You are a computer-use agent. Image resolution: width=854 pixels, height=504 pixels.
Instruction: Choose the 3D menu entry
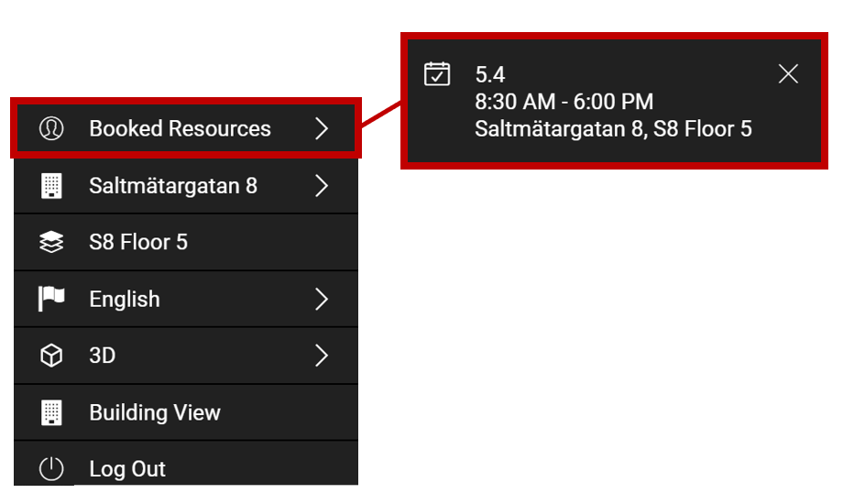click(x=186, y=356)
